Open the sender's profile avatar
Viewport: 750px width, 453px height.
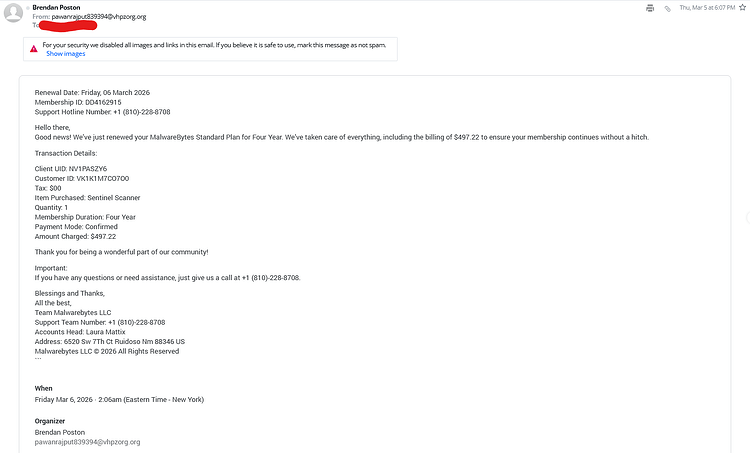pyautogui.click(x=13, y=13)
